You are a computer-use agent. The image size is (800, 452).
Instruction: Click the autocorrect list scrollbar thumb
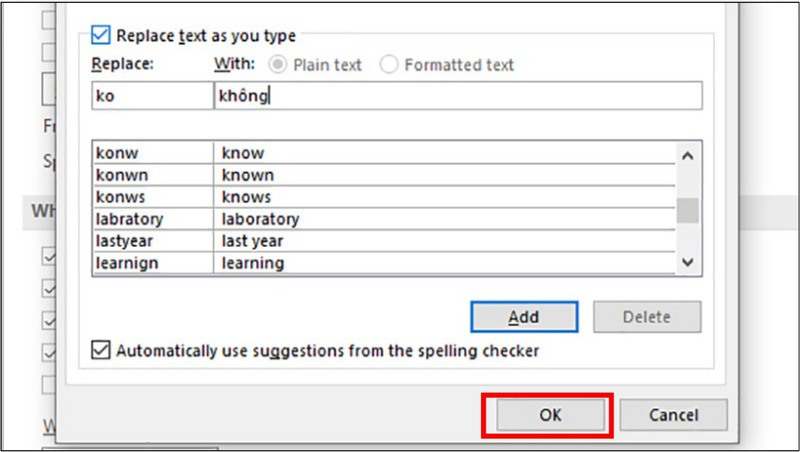(687, 211)
